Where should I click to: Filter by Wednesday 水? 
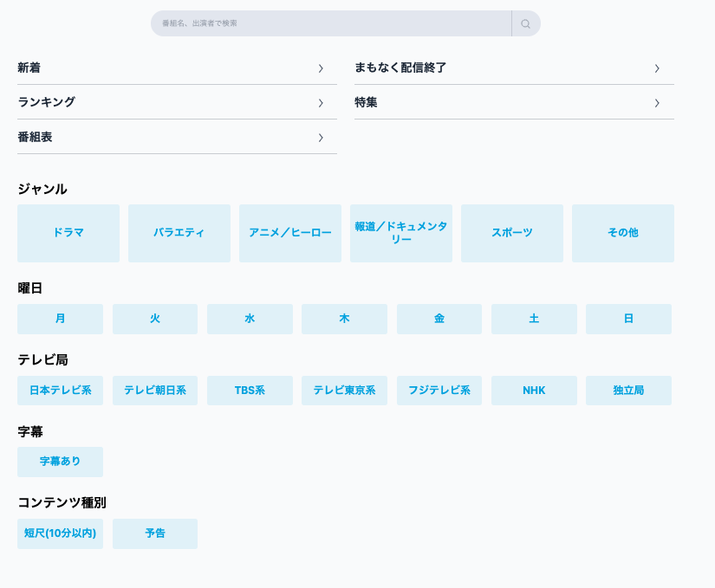[x=250, y=319]
